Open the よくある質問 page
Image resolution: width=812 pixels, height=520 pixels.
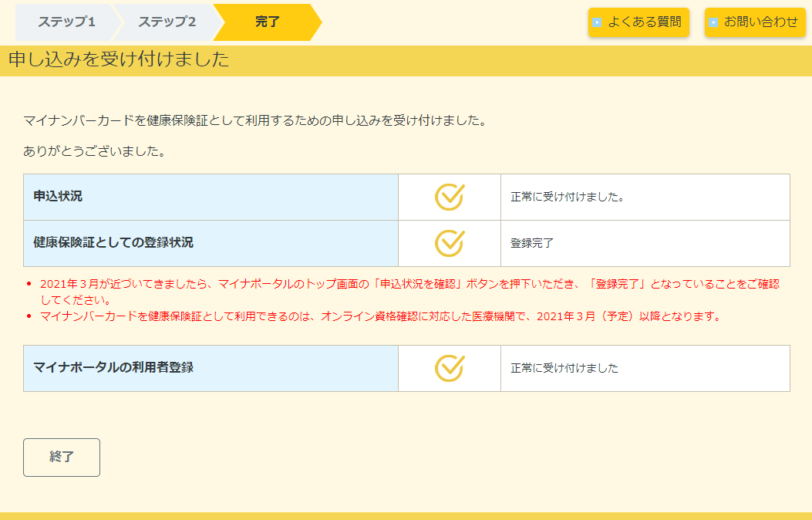click(638, 22)
